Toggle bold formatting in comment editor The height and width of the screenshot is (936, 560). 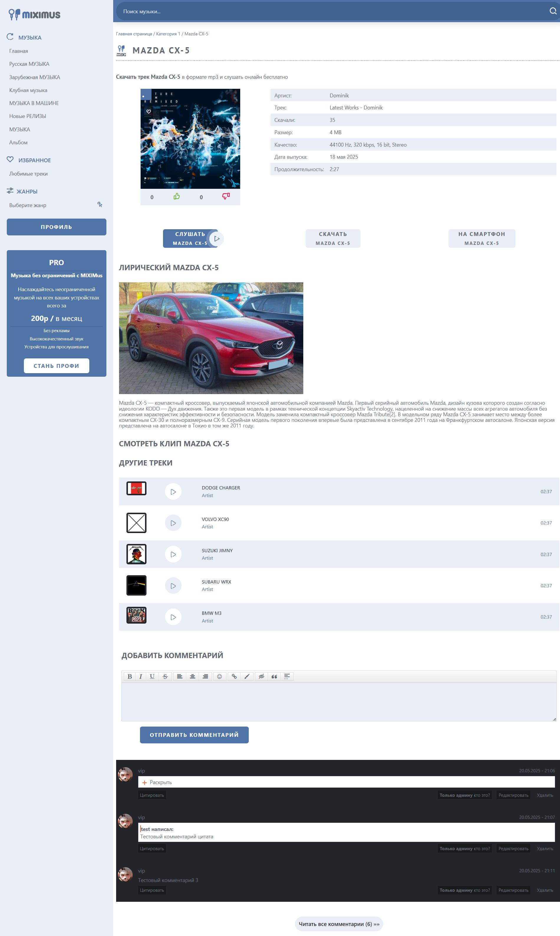(129, 676)
